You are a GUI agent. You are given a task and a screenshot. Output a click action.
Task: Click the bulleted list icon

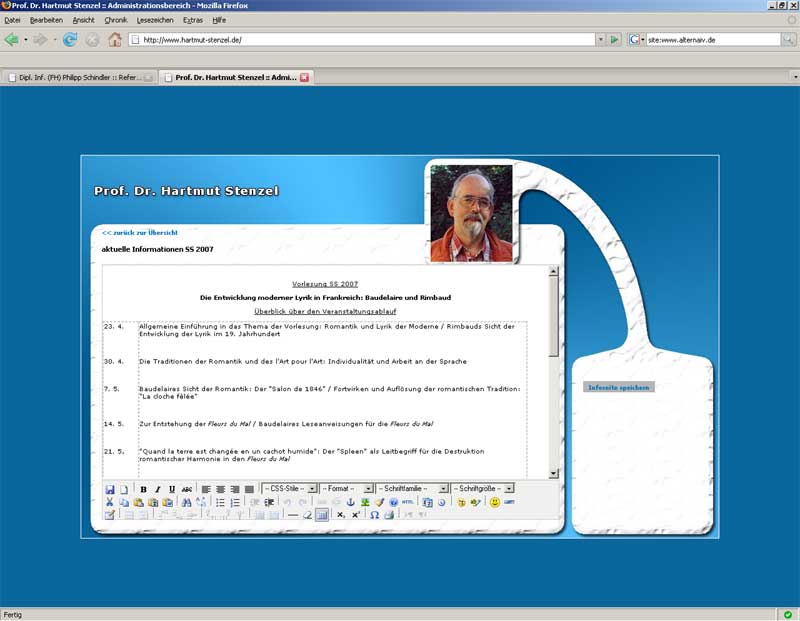click(x=220, y=502)
